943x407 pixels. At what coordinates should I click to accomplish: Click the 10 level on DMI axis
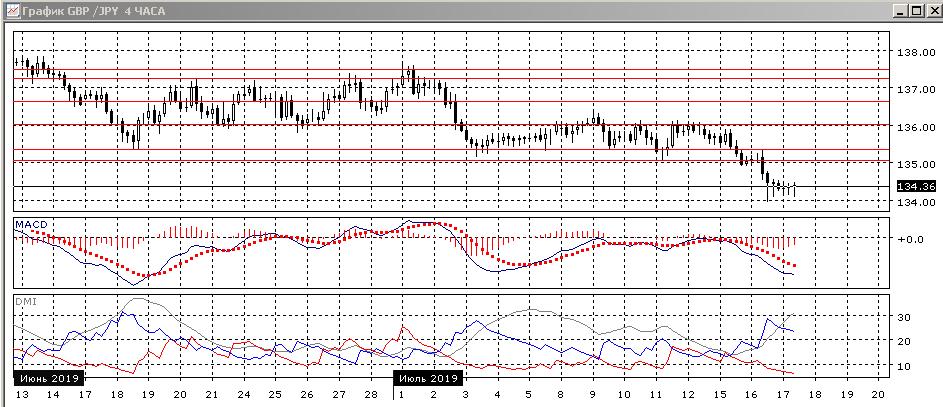pyautogui.click(x=903, y=366)
